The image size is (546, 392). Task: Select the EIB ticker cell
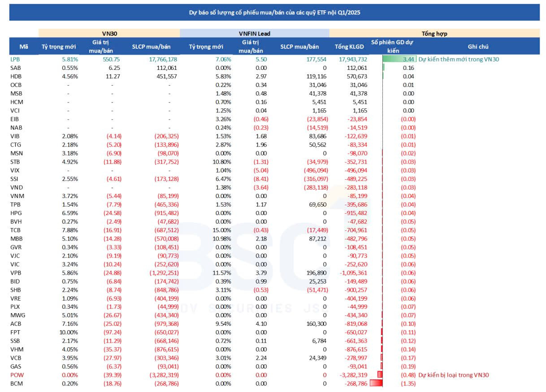(x=14, y=119)
